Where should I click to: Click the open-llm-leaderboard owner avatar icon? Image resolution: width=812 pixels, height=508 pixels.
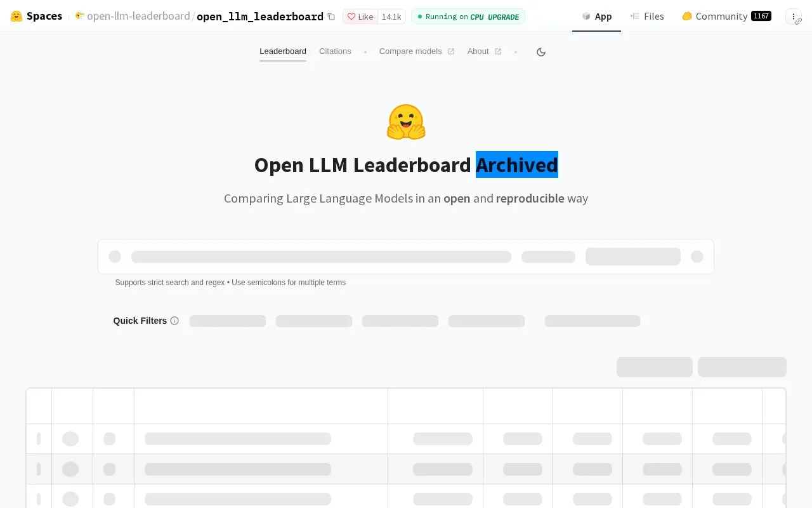point(80,16)
